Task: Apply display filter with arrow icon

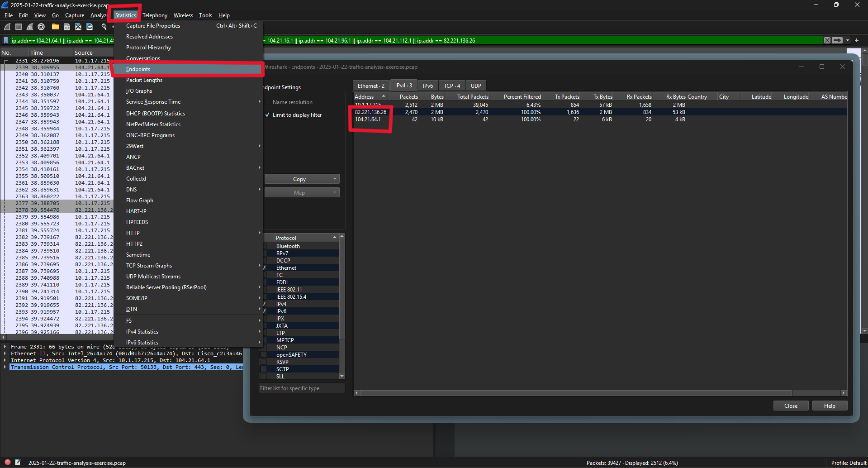Action: click(837, 40)
